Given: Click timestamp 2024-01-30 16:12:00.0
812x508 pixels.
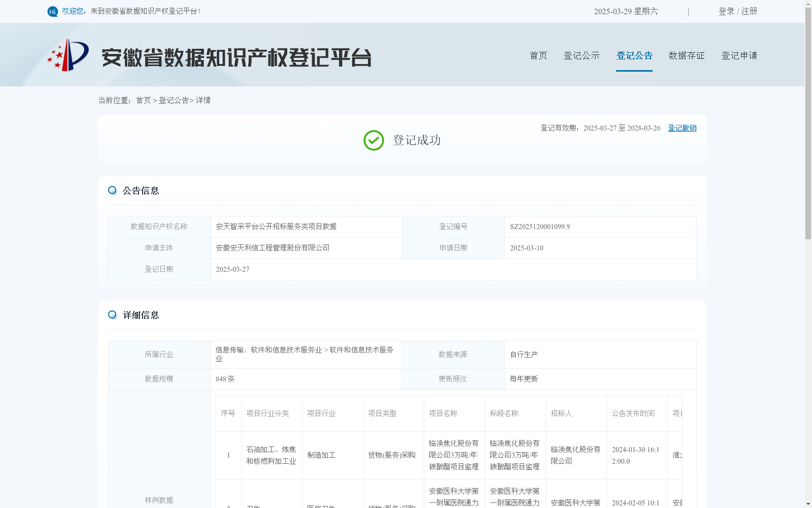Looking at the screenshot, I should point(635,455).
